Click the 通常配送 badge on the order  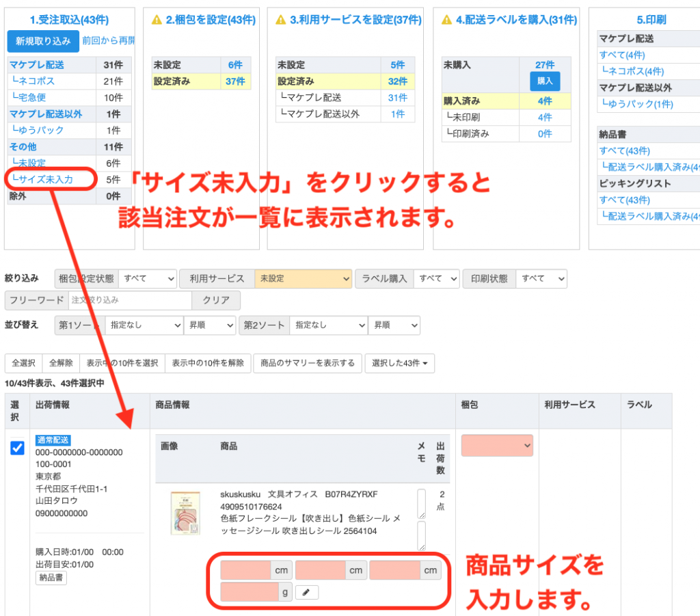pyautogui.click(x=53, y=440)
